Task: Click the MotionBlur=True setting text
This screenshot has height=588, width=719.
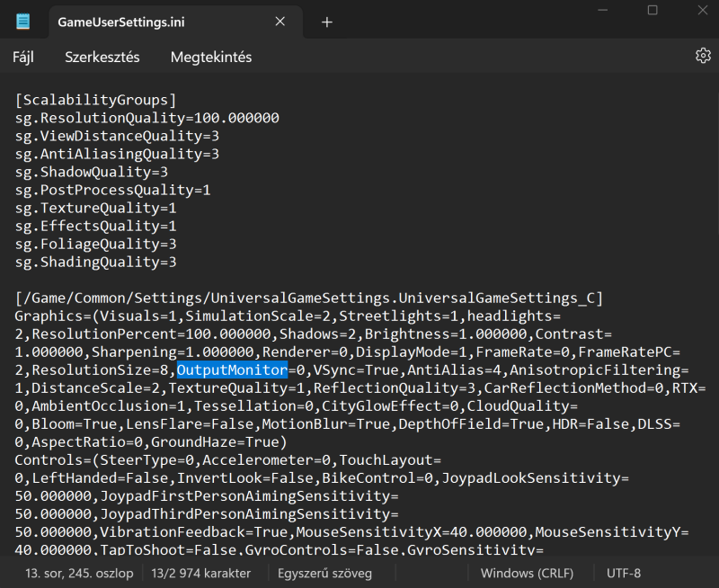Action: [x=326, y=424]
